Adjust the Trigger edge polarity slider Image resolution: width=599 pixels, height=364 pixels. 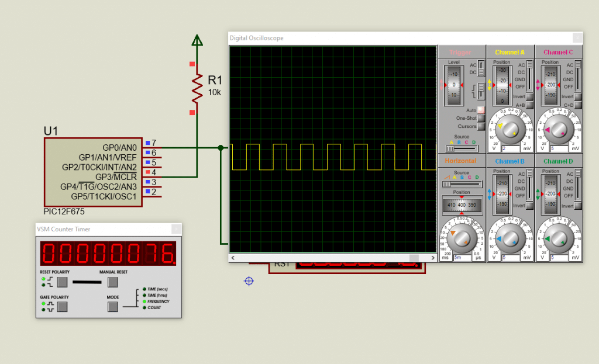coord(481,92)
